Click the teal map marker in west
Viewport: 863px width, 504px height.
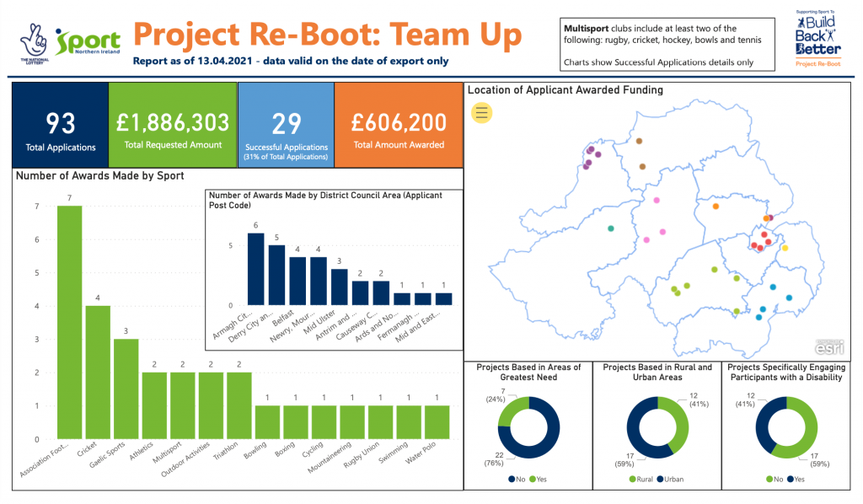[x=610, y=228]
